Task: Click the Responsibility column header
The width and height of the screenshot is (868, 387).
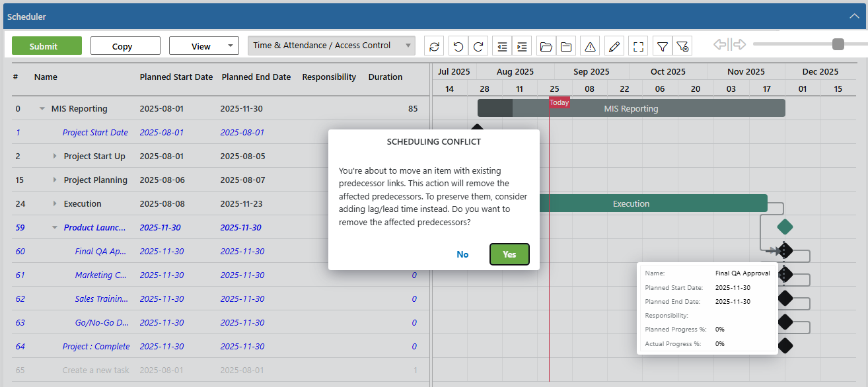Action: tap(329, 77)
